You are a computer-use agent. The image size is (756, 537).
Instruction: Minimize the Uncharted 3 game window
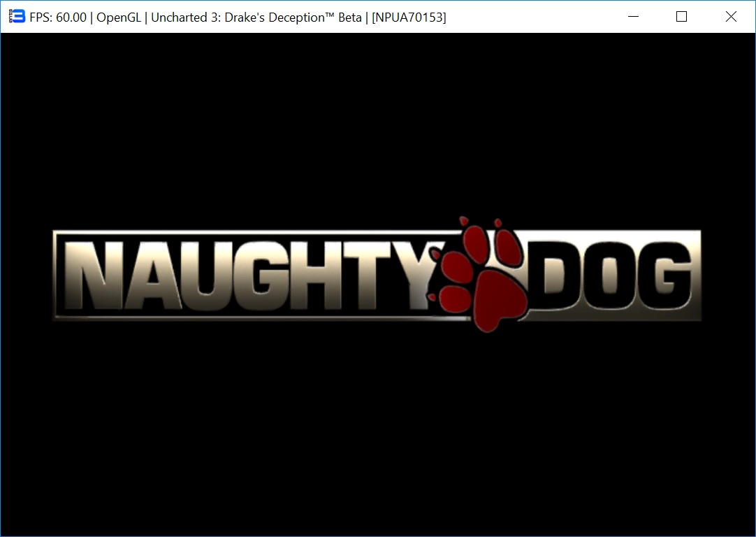tap(634, 16)
